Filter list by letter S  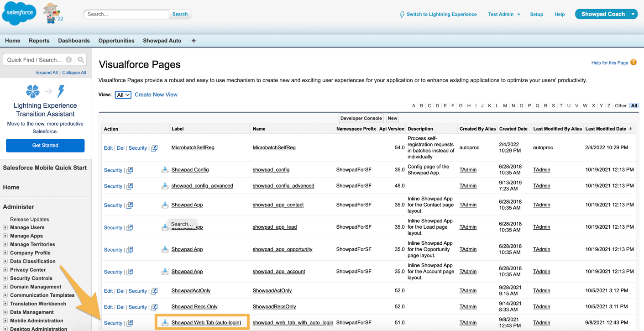click(553, 106)
